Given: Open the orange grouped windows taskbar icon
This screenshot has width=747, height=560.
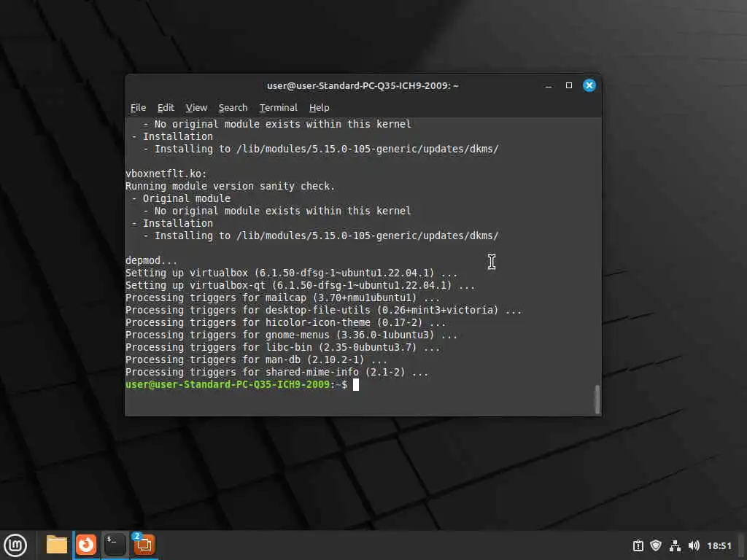Looking at the screenshot, I should click(x=144, y=545).
